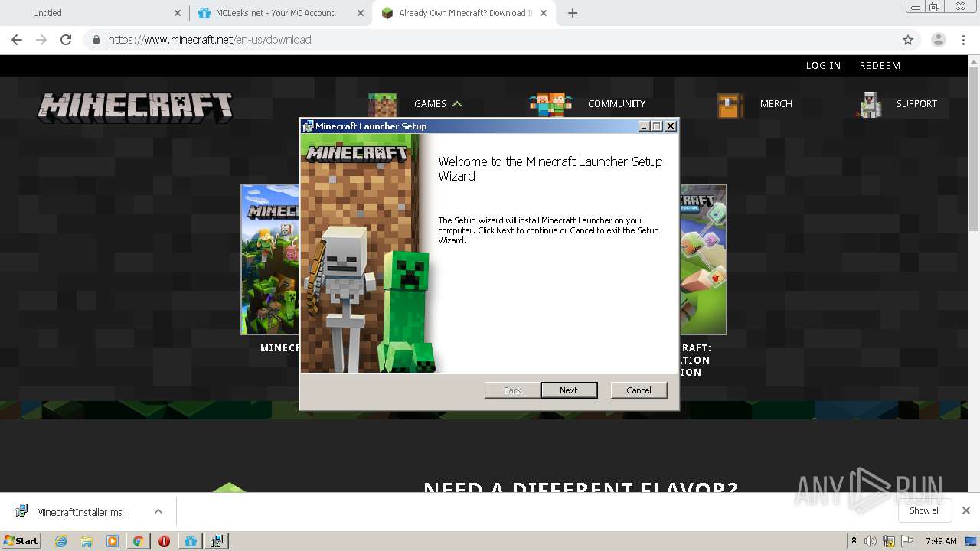Open the REDEEM link
The image size is (980, 551).
coord(880,66)
